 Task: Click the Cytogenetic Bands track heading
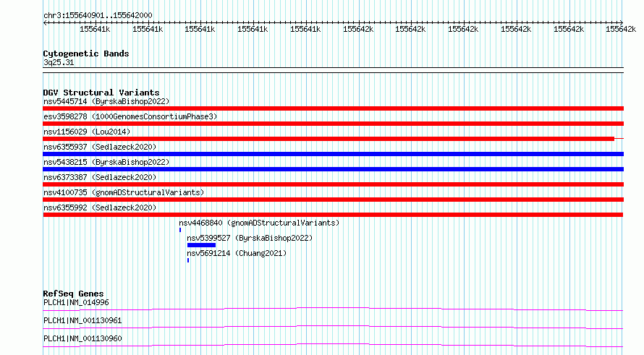86,54
